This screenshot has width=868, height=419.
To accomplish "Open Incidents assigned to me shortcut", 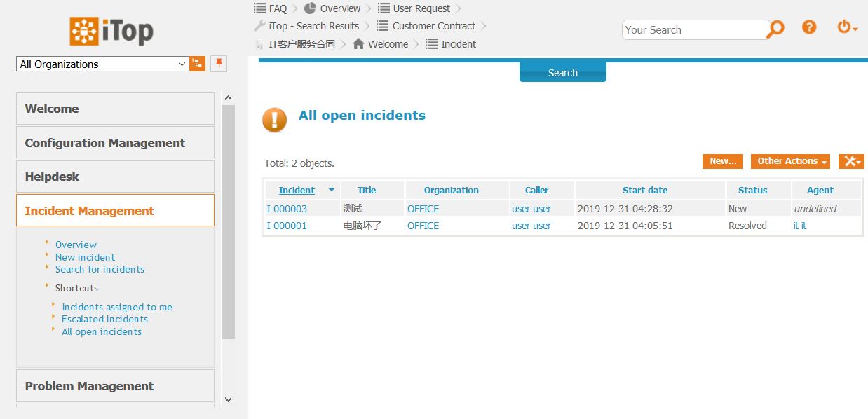I will tap(117, 307).
